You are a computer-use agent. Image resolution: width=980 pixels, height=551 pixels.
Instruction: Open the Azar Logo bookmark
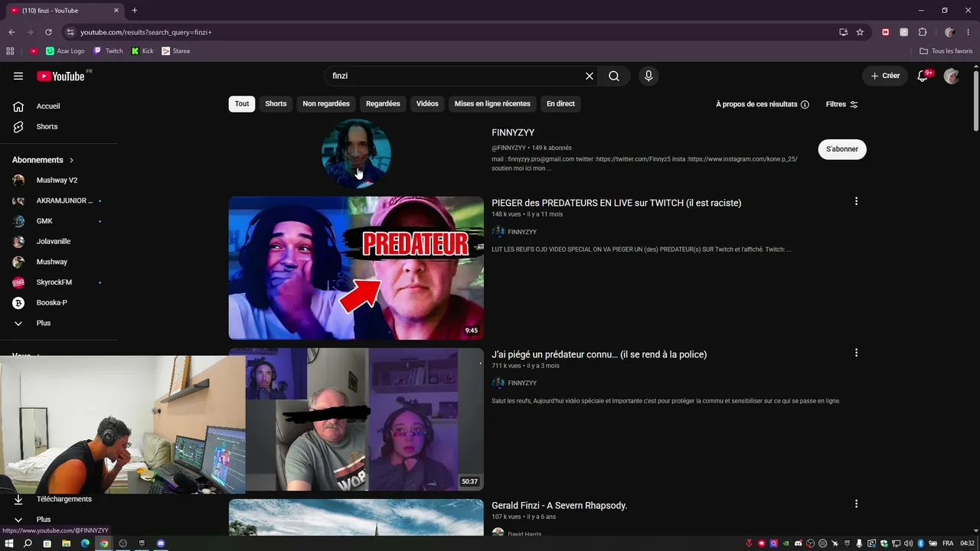[x=65, y=51]
